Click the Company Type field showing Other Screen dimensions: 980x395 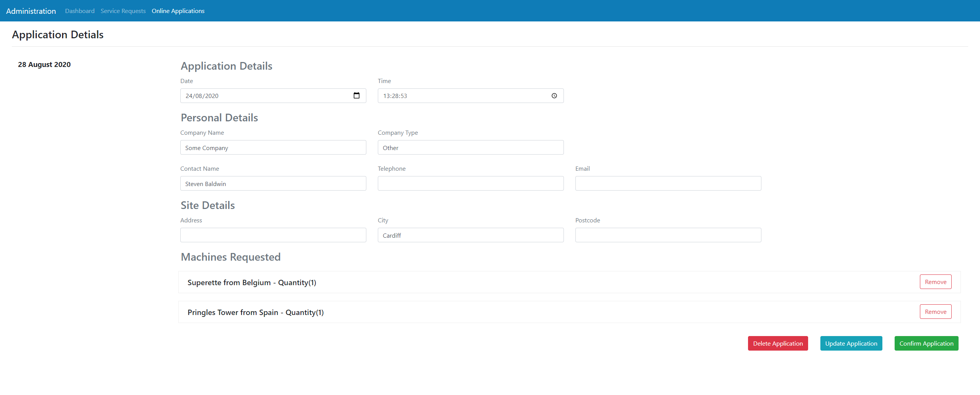click(470, 148)
